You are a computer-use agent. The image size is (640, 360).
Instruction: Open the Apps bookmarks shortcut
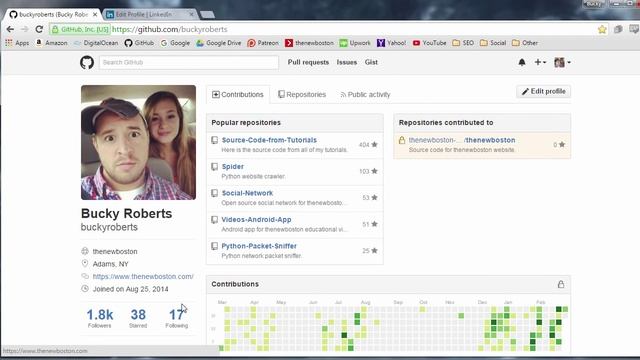(17, 43)
